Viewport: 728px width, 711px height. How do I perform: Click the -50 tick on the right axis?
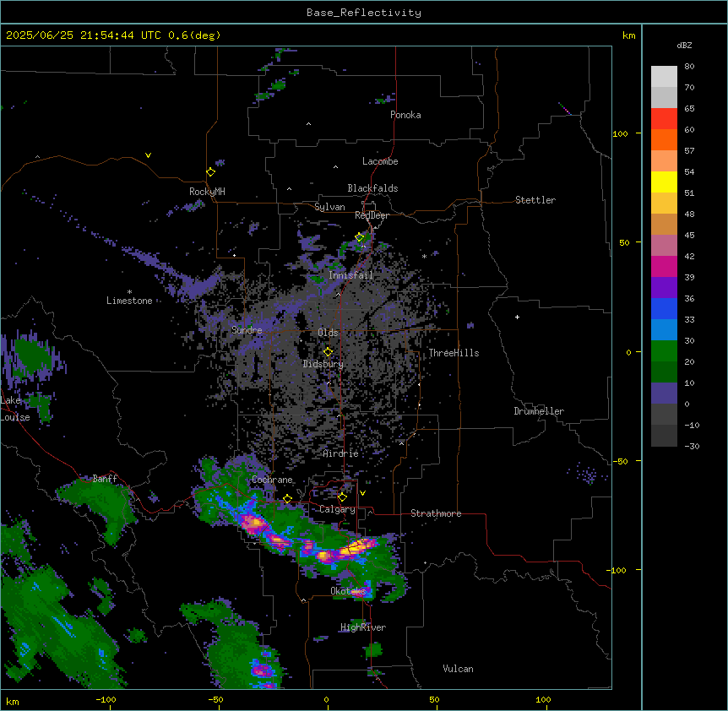click(x=620, y=461)
